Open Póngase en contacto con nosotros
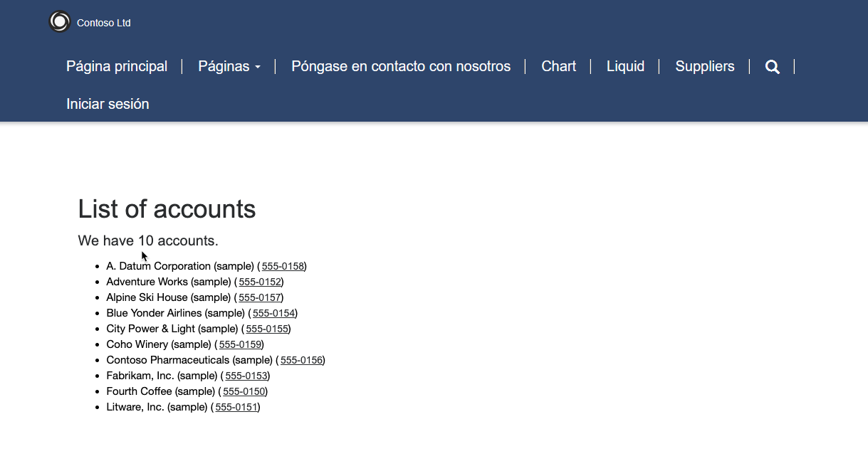Image resolution: width=868 pixels, height=471 pixels. point(401,66)
